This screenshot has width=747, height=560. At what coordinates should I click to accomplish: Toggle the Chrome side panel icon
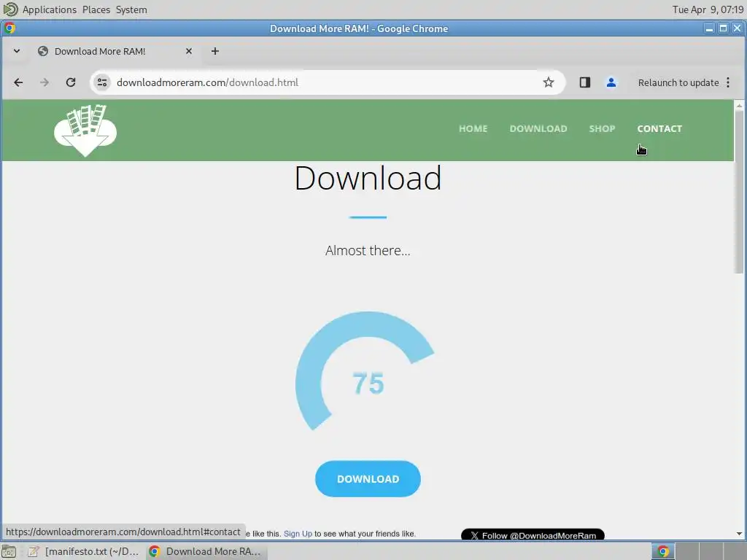click(x=584, y=82)
